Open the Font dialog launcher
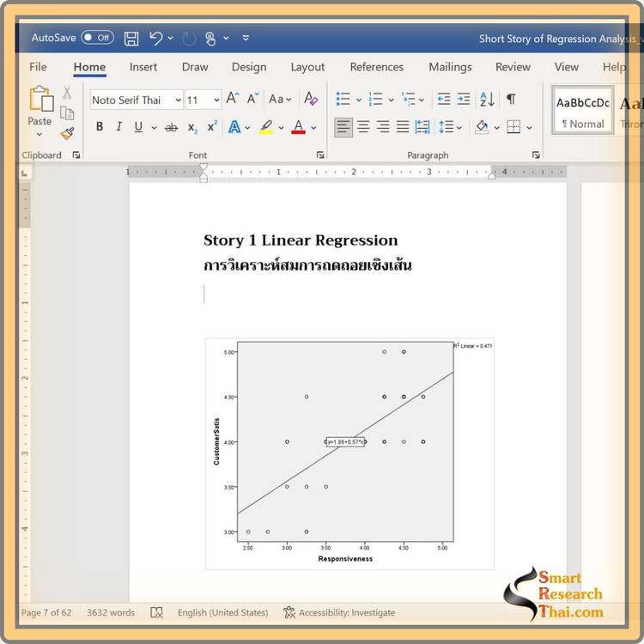The height and width of the screenshot is (644, 644). coord(320,155)
